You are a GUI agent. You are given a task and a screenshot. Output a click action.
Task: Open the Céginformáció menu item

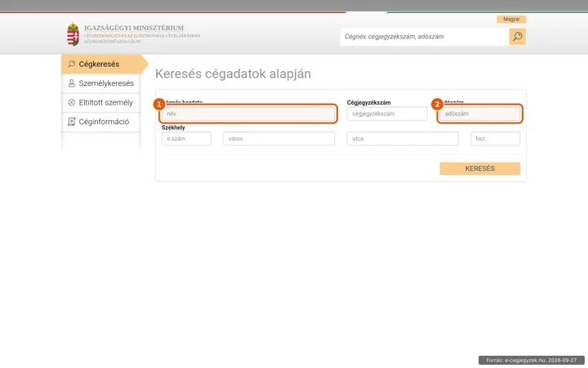(x=101, y=122)
